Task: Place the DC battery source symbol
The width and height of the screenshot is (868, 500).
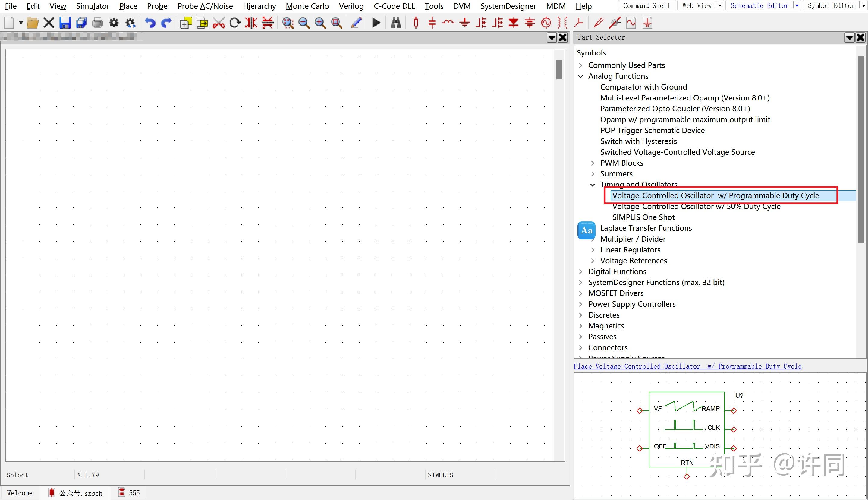Action: tap(530, 23)
